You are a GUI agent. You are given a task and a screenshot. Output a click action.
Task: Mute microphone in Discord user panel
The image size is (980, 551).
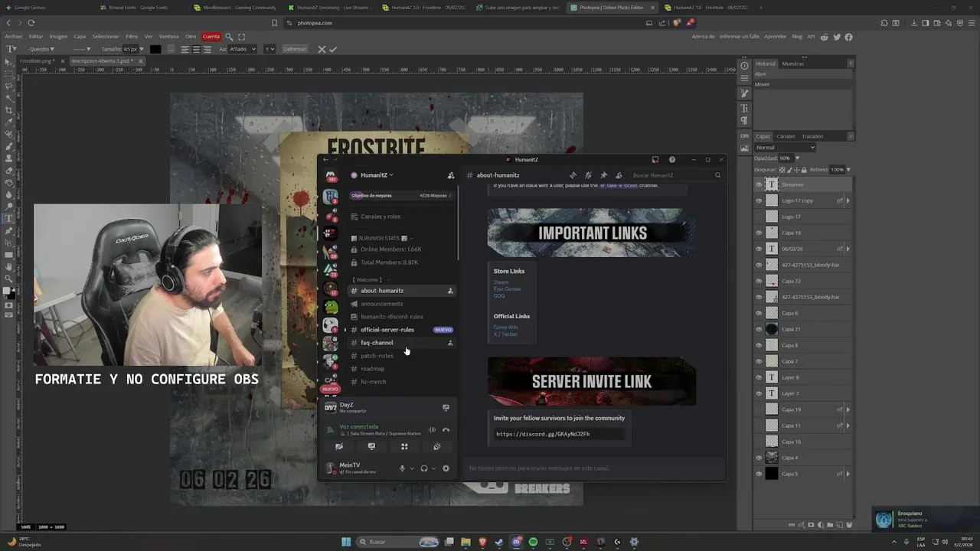pos(402,468)
